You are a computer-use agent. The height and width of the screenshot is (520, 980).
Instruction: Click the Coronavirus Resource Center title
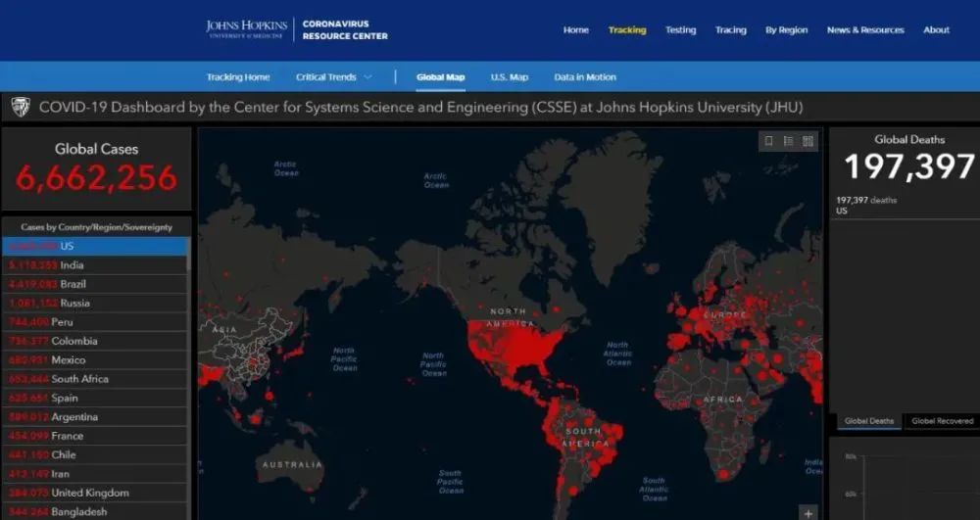tap(344, 29)
